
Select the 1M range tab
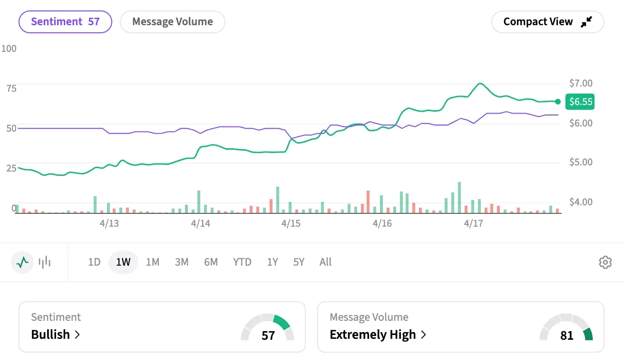point(152,262)
